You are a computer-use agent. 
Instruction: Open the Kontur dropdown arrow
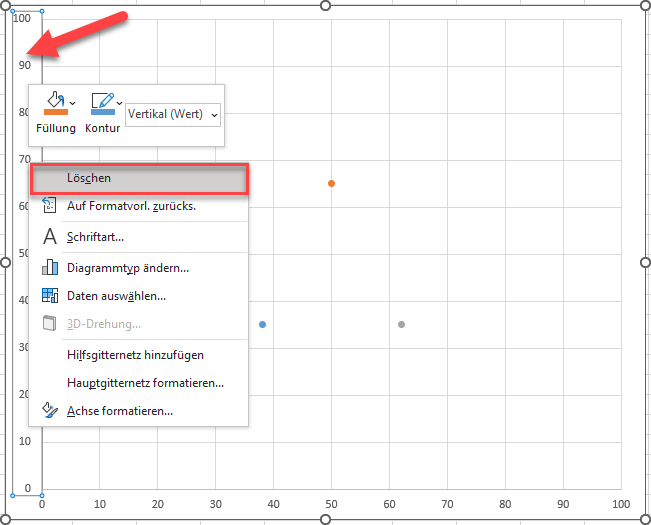pos(120,103)
